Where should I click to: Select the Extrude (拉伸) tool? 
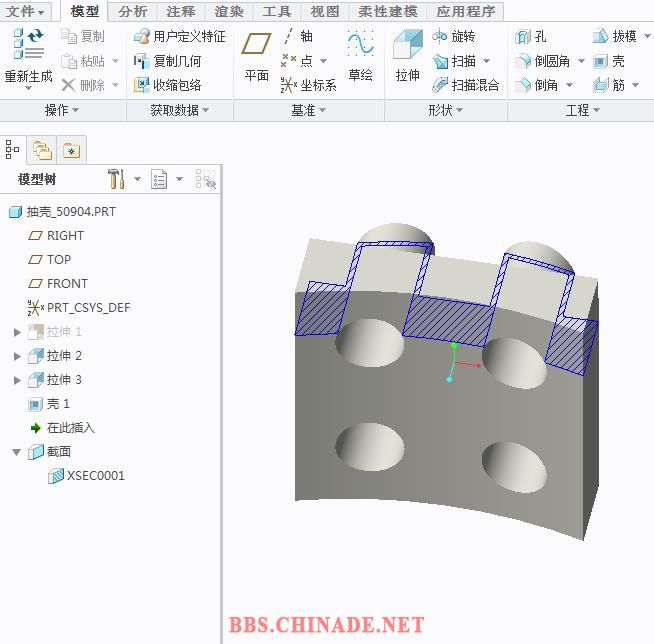point(407,55)
